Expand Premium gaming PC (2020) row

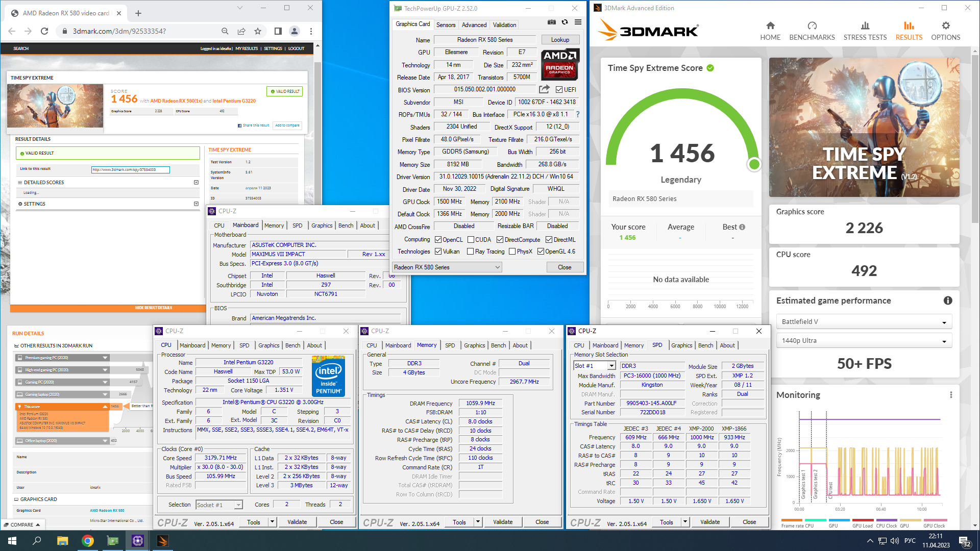pyautogui.click(x=63, y=358)
